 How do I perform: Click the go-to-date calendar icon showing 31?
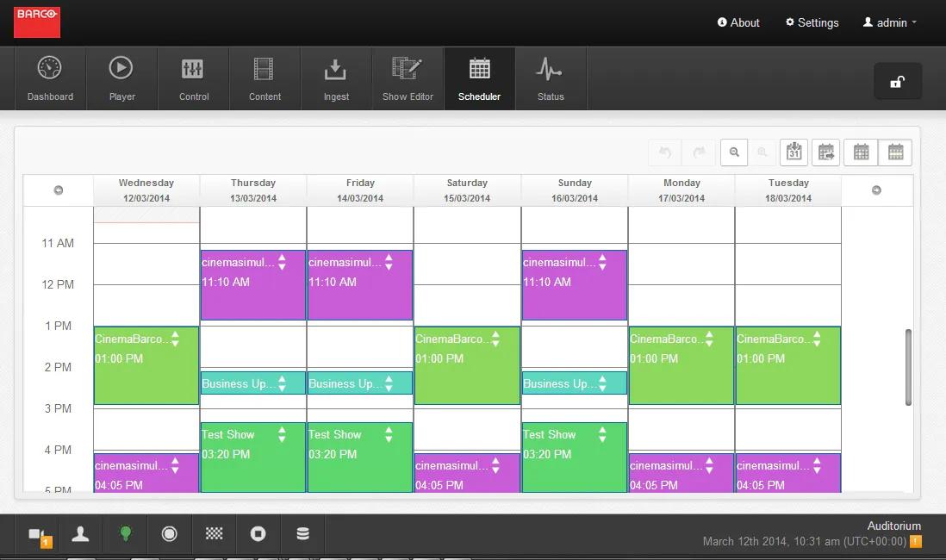(x=794, y=152)
